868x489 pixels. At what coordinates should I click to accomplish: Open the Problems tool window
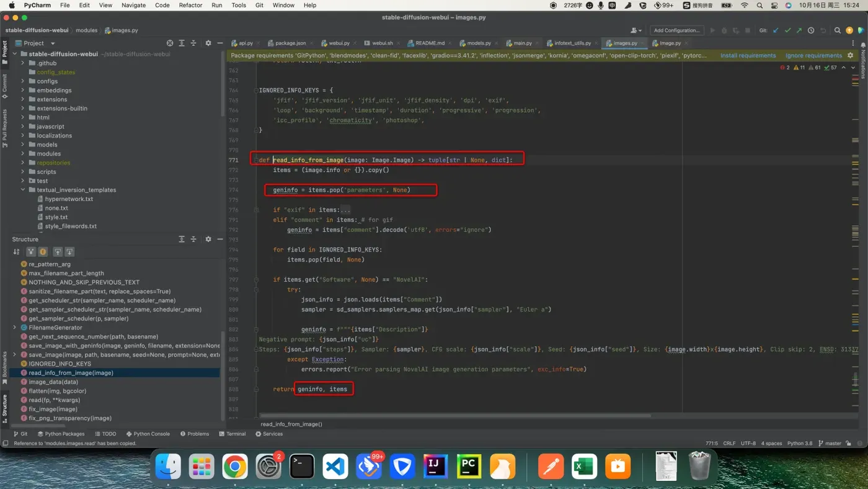click(195, 434)
